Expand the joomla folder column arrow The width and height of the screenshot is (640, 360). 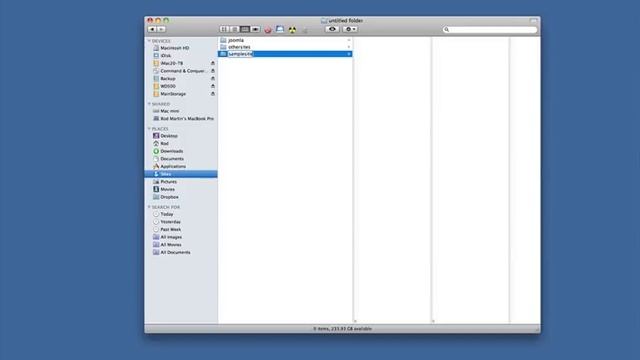[349, 40]
